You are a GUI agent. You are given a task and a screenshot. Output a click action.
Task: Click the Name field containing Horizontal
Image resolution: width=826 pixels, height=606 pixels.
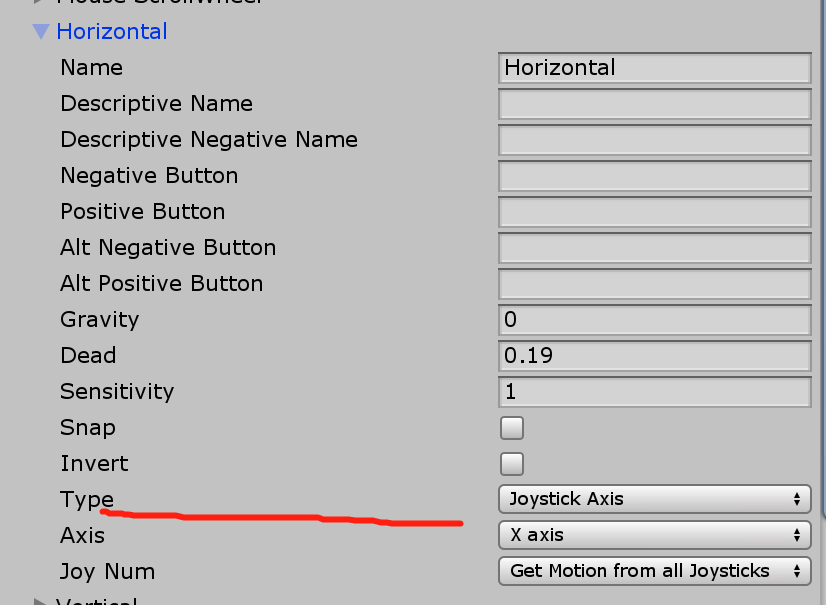(654, 68)
